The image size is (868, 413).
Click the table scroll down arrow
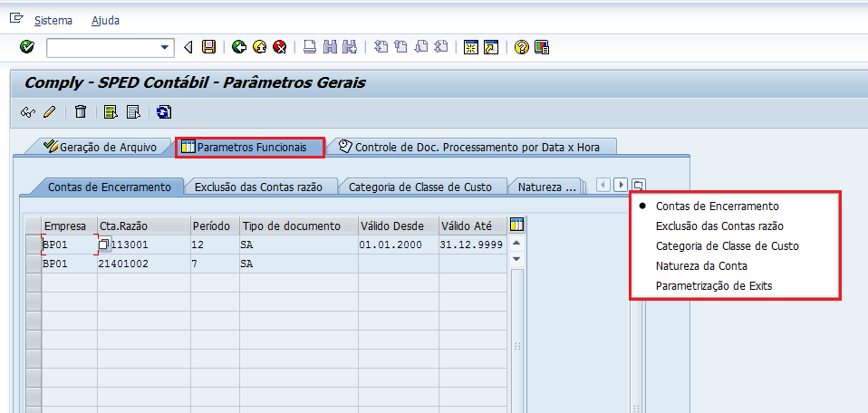point(516,258)
